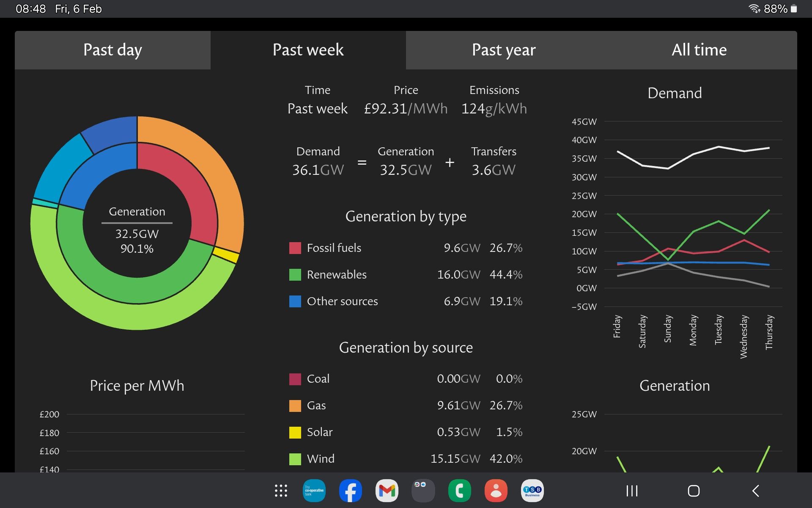Tap the Android back arrow

click(x=756, y=491)
